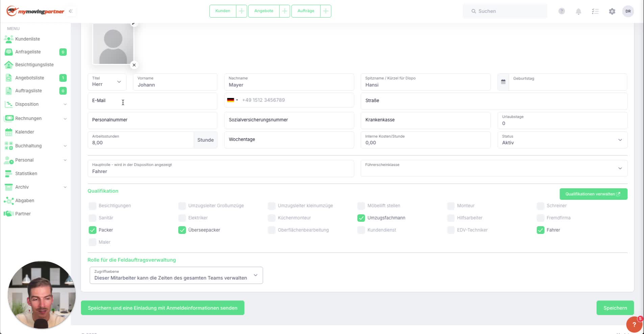Screen dimensions: 644x334
Task: Expand the Rechnungen menu chevron
Action: click(x=65, y=119)
